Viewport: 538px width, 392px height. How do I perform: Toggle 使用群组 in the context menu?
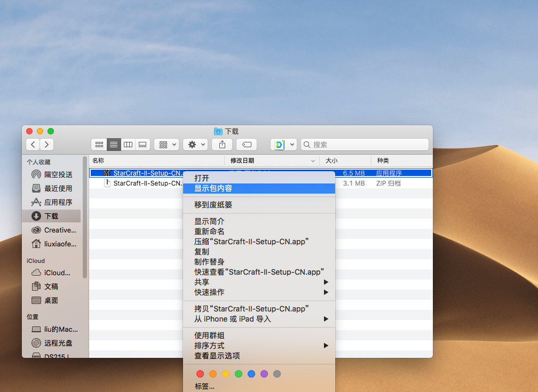[x=209, y=335]
